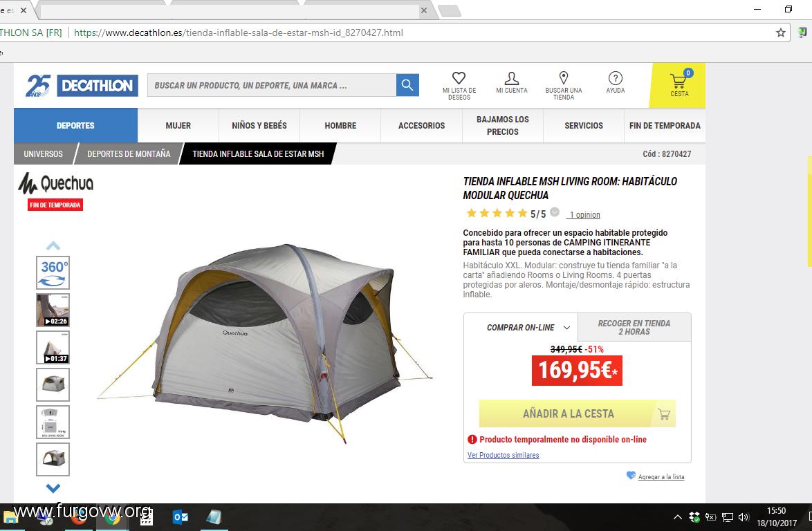812x531 pixels.
Task: Open the 360° product view thumbnail
Action: (53, 272)
